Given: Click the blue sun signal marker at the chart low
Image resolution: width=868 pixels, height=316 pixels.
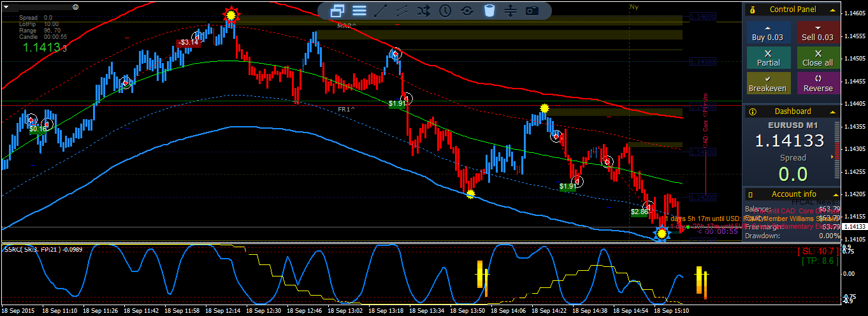Looking at the screenshot, I should (x=662, y=234).
